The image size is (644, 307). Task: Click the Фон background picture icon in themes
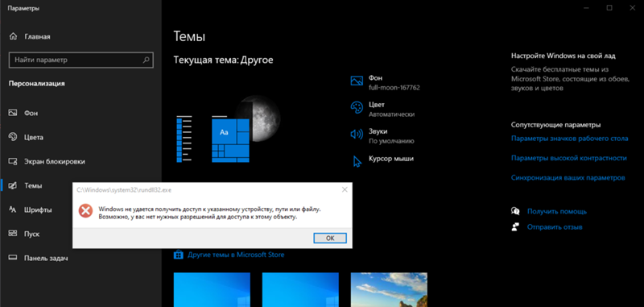coord(357,81)
